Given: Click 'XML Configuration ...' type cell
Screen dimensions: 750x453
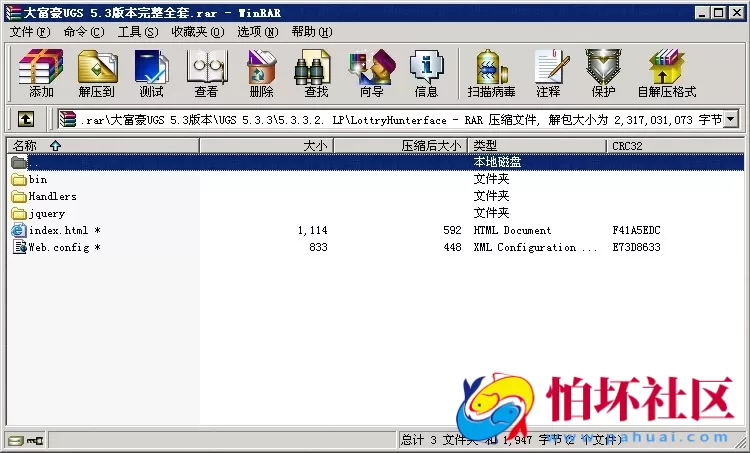Looking at the screenshot, I should click(x=535, y=247).
